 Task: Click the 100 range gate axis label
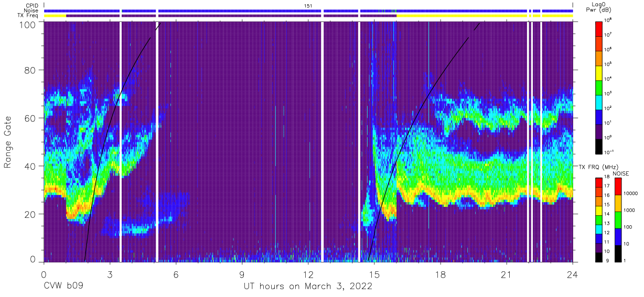(x=29, y=25)
